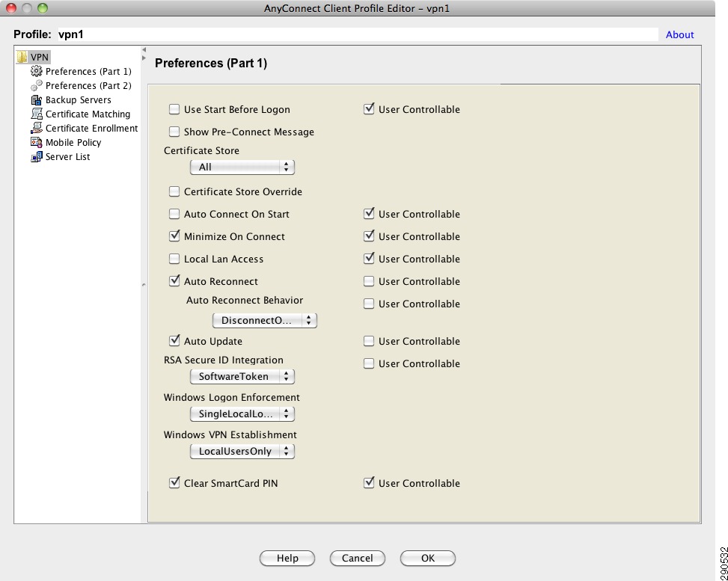Viewport: 728px width, 581px height.
Task: Toggle User Controllable for RSA Secure ID Integration
Action: point(369,363)
